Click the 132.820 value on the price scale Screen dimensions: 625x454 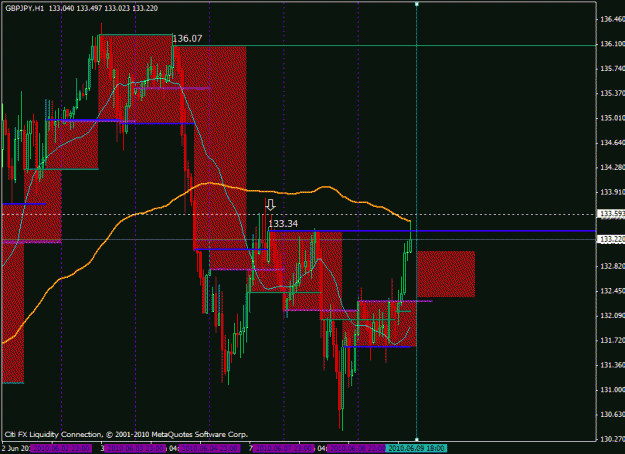(613, 266)
